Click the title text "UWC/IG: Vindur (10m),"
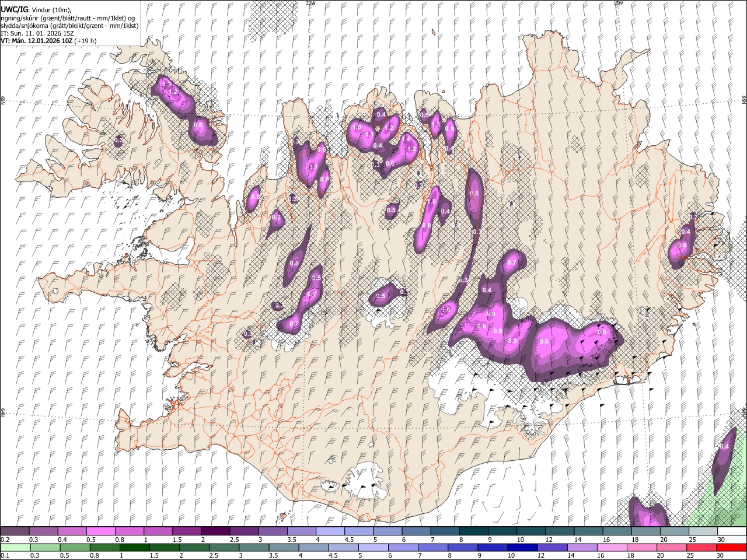Viewport: 747px width, 560px height. (36, 9)
